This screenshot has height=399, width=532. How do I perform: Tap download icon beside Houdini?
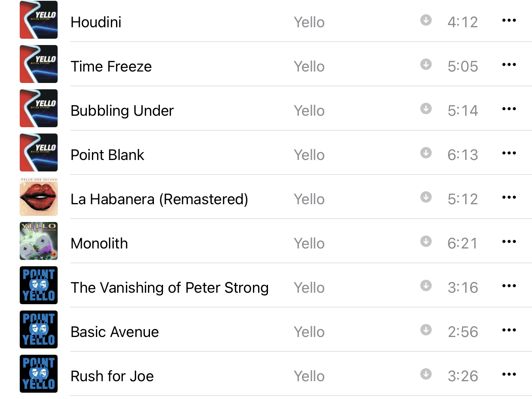pos(426,20)
